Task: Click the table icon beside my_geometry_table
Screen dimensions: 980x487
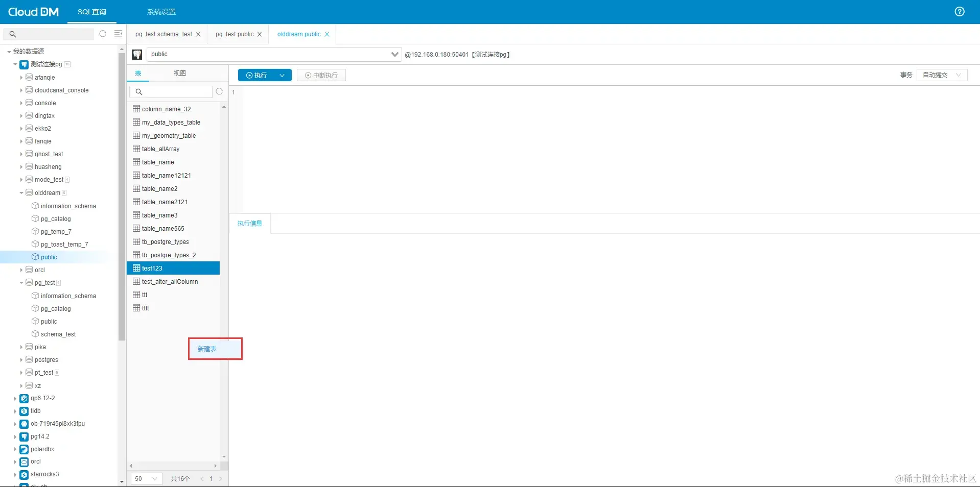Action: pyautogui.click(x=135, y=135)
